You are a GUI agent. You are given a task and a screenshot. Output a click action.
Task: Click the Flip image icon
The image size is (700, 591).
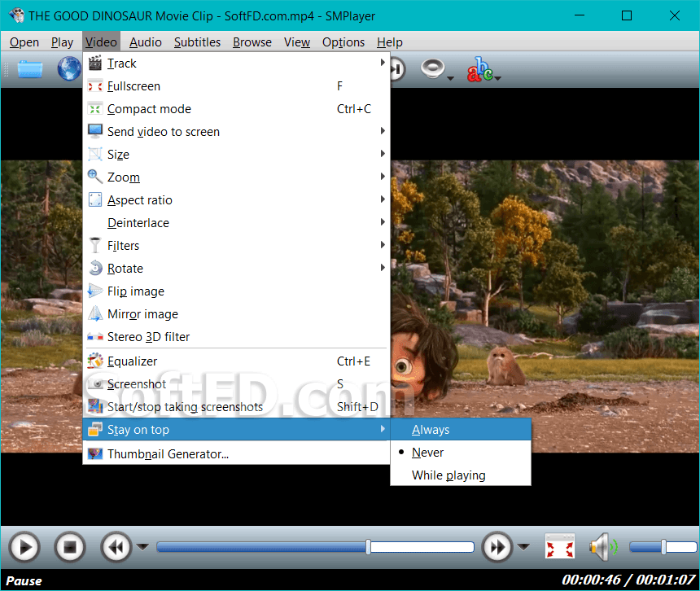point(95,291)
